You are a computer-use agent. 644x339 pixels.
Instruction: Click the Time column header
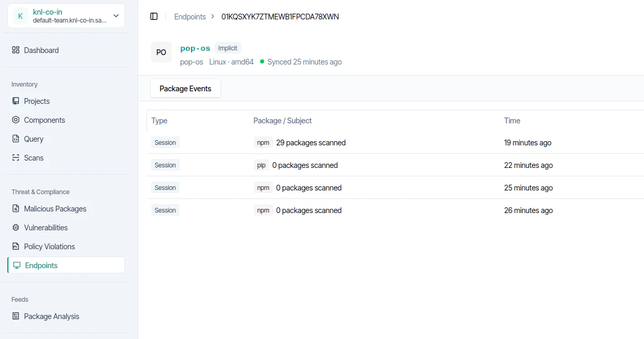coord(512,121)
